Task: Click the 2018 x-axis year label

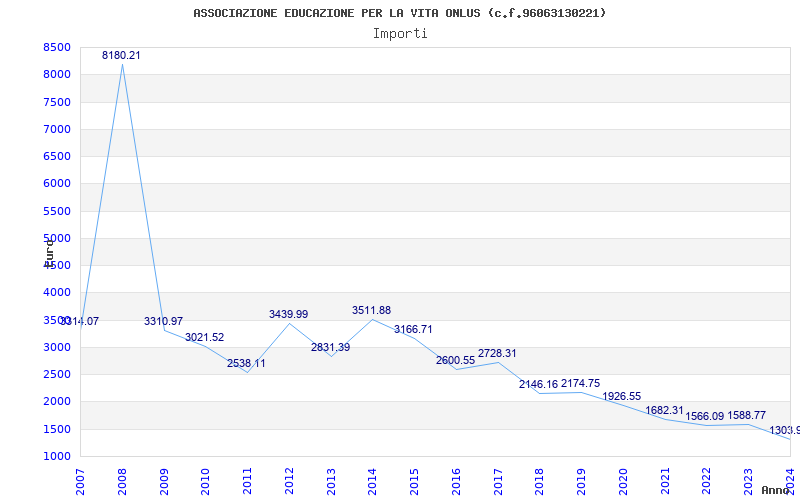Action: coord(540,482)
